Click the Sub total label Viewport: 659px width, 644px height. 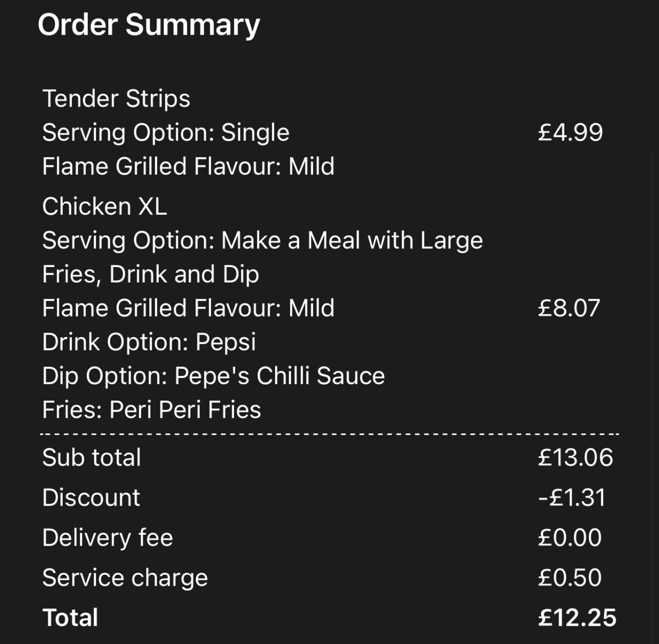tap(91, 458)
